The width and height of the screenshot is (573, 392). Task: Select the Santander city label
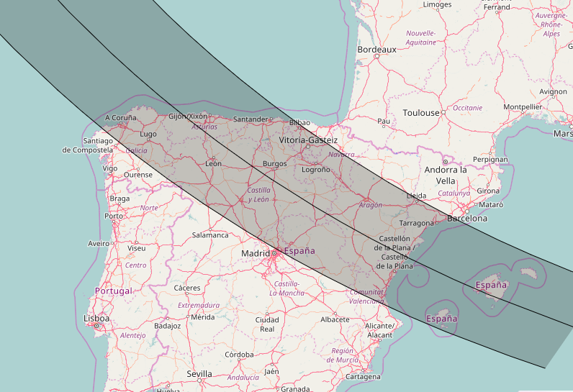(251, 119)
